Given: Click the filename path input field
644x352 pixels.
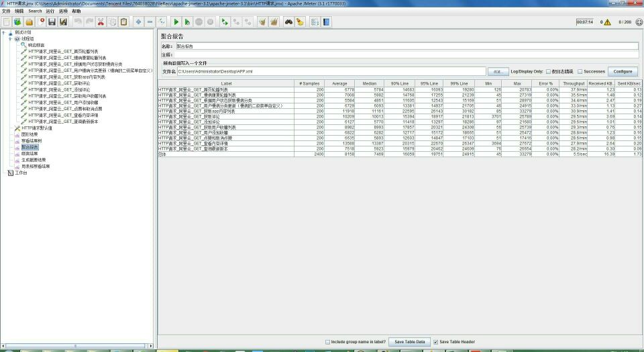Looking at the screenshot, I should pyautogui.click(x=331, y=71).
